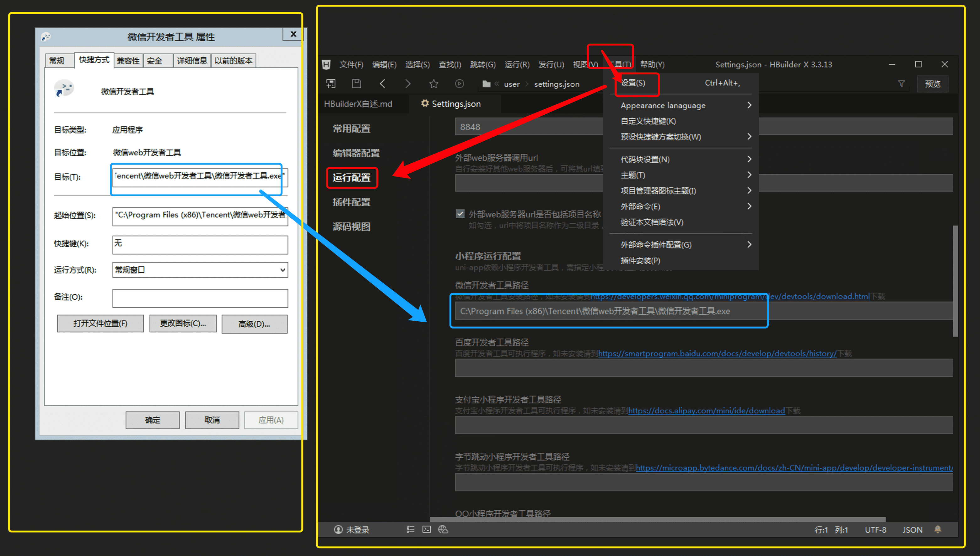
Task: Click the save file toolbar icon
Action: 357,84
